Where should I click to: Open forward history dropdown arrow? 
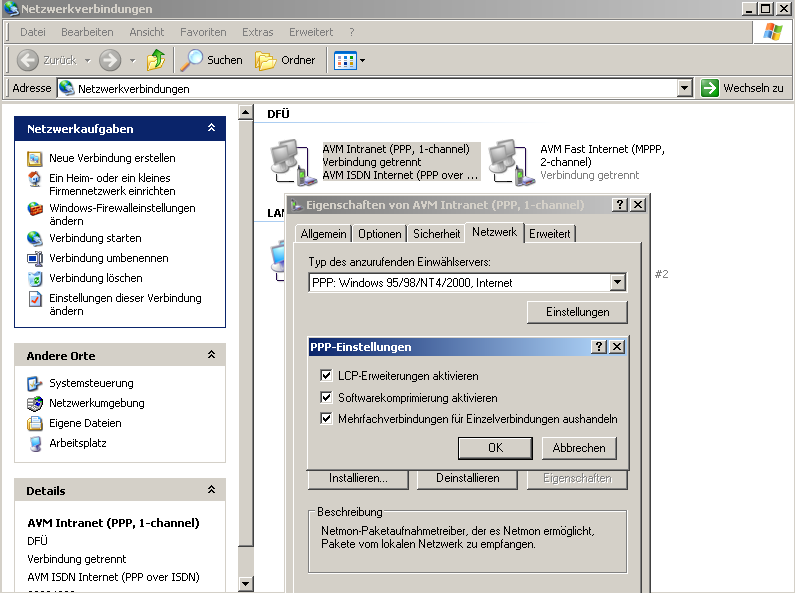click(132, 60)
